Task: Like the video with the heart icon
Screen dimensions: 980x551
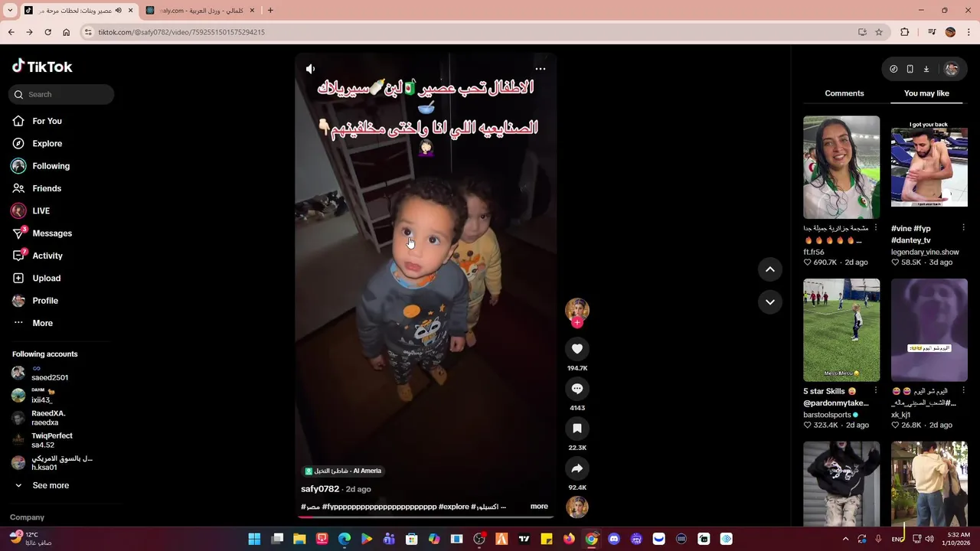Action: pyautogui.click(x=577, y=349)
